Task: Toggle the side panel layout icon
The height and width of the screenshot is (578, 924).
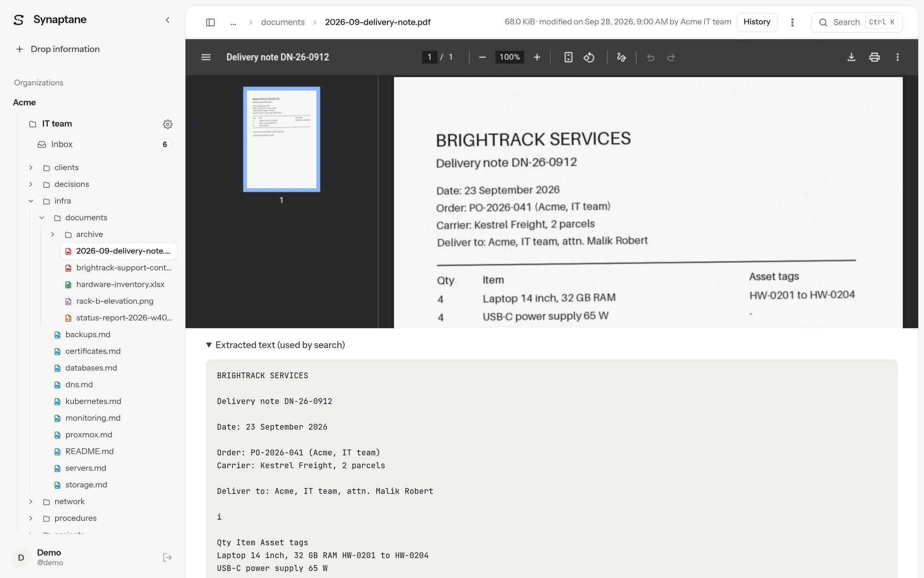Action: 210,22
